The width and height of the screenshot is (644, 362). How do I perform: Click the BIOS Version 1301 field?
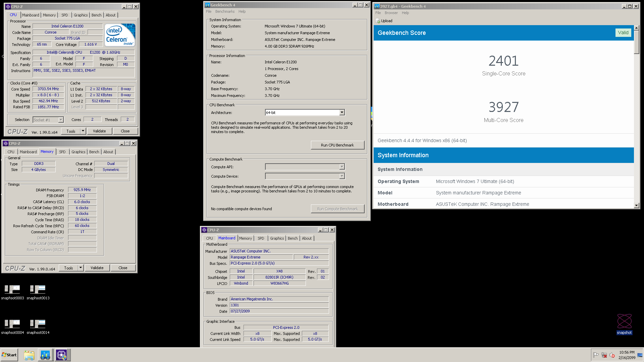click(279, 305)
